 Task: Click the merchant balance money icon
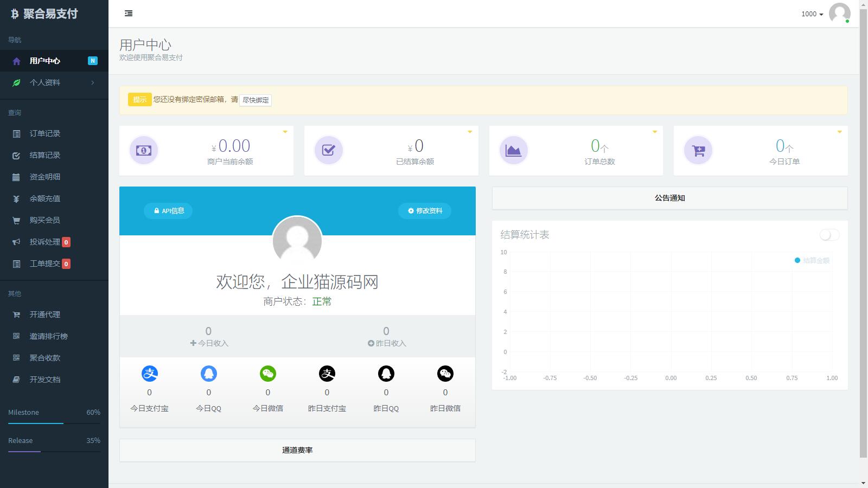144,150
